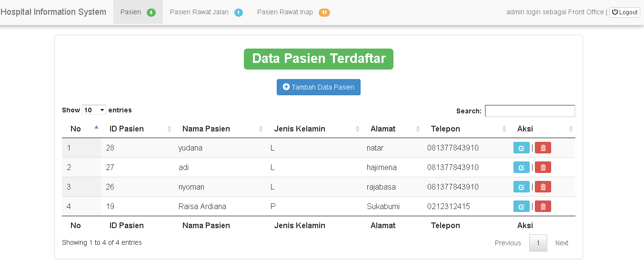The width and height of the screenshot is (644, 261).
Task: Edit patient nyoman record
Action: click(521, 187)
